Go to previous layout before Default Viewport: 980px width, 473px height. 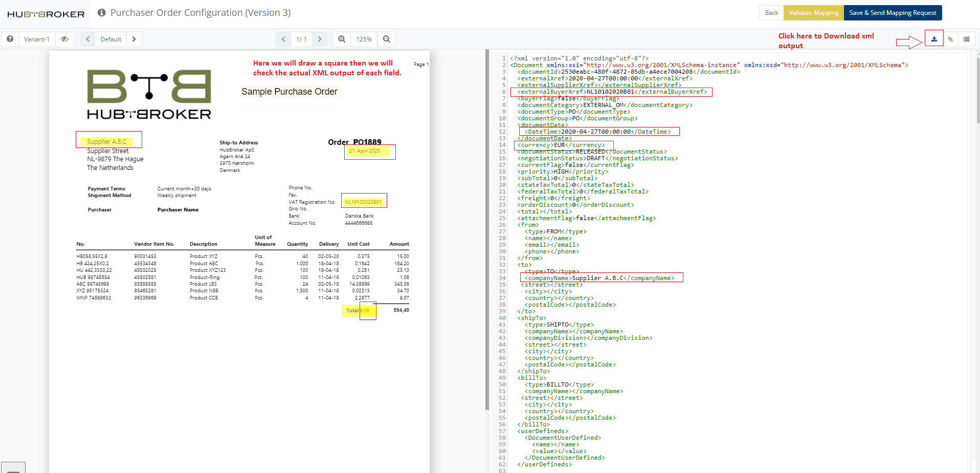click(87, 39)
